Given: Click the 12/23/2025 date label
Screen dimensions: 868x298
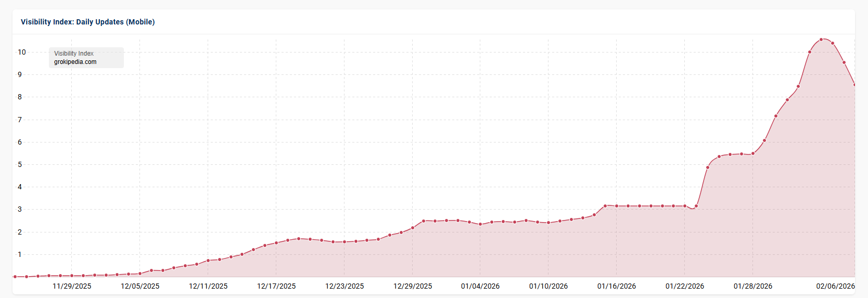Looking at the screenshot, I should coord(344,286).
